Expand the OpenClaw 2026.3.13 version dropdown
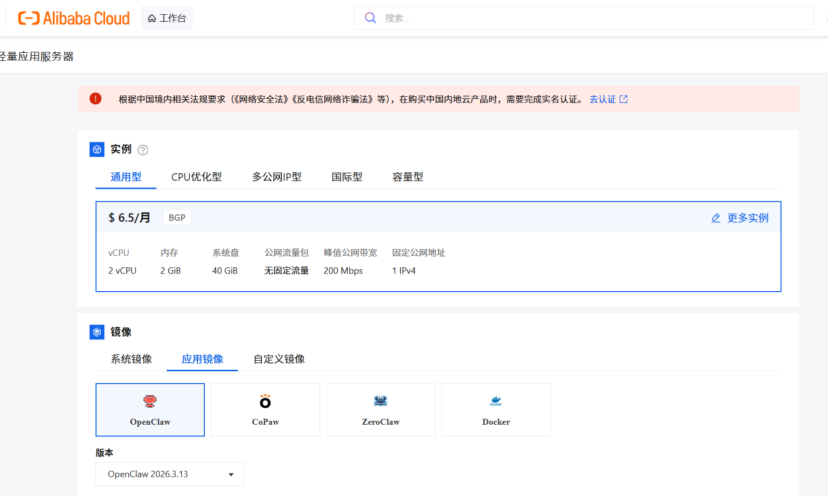 (x=169, y=474)
